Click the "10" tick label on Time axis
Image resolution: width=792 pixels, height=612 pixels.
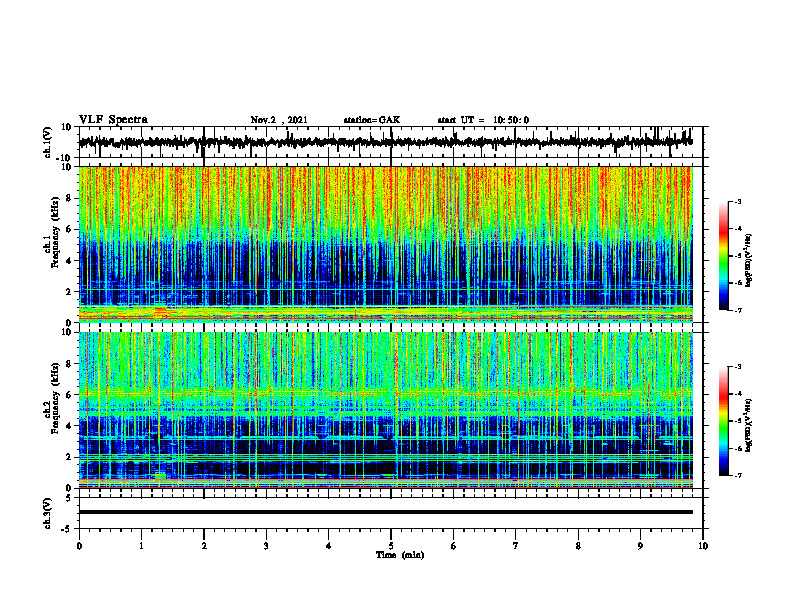[703, 546]
